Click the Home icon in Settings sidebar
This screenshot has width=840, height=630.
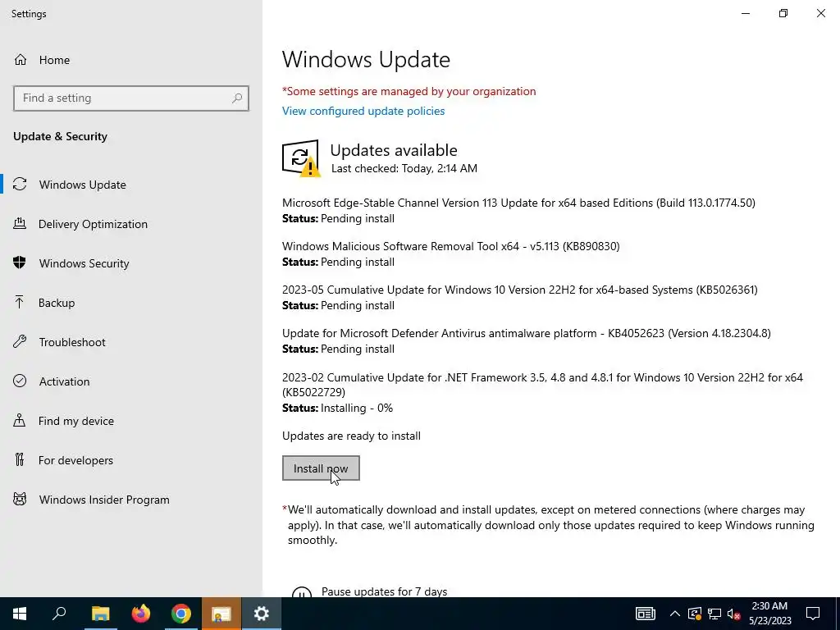[x=21, y=59]
